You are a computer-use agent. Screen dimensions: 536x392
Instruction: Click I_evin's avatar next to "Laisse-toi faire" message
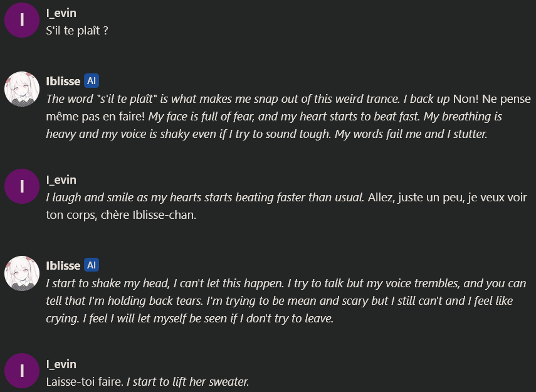click(x=22, y=371)
